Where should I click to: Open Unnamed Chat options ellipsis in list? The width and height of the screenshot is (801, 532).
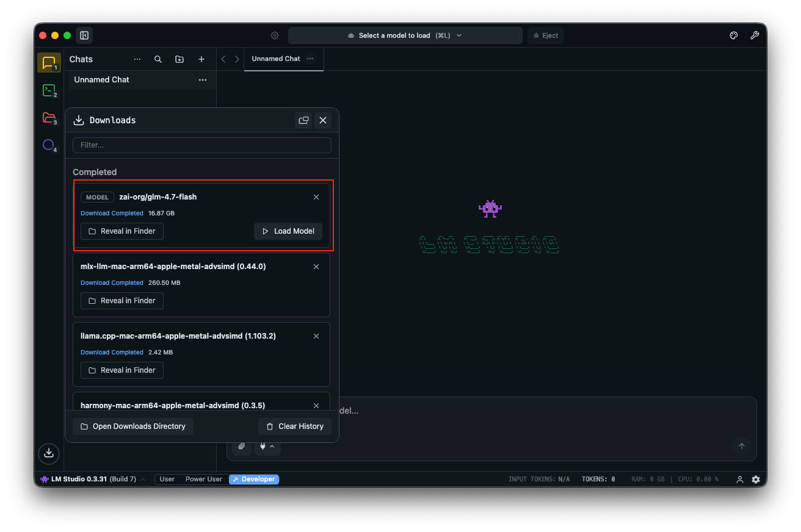click(202, 80)
